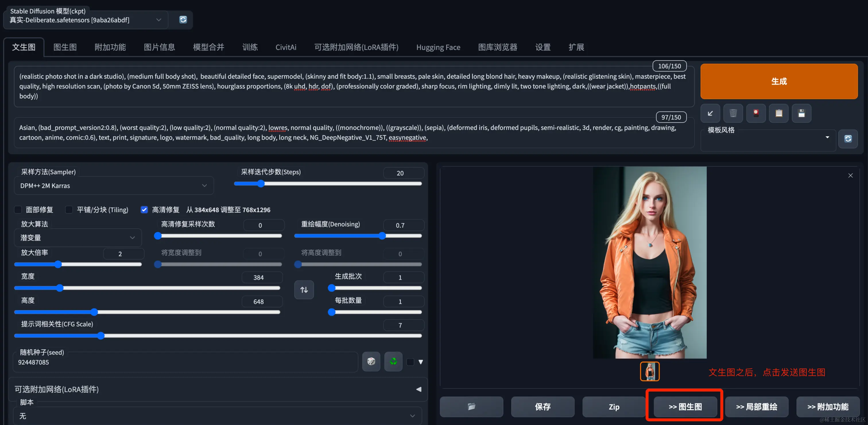The height and width of the screenshot is (425, 868).
Task: Open the DPM++ 2M Karras sampler dropdown
Action: (x=114, y=186)
